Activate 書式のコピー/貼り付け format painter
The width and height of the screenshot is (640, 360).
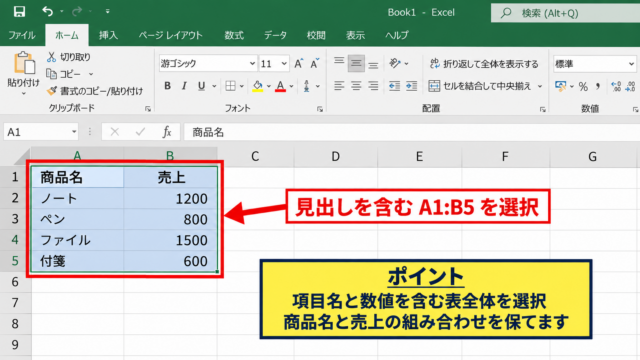[95, 91]
